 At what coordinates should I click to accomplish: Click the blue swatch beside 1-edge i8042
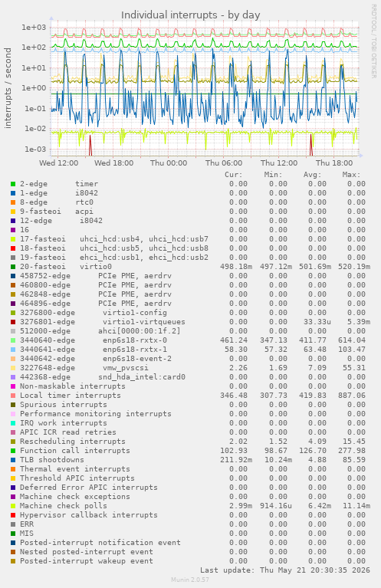click(x=13, y=193)
